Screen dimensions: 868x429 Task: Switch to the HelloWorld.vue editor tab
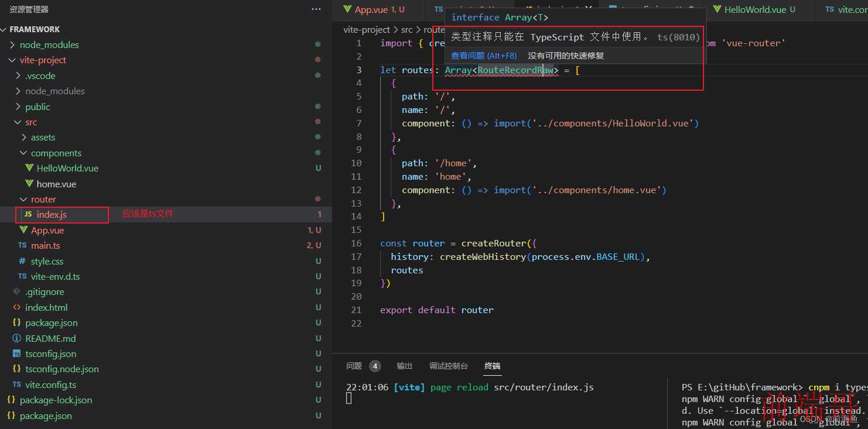tap(760, 9)
